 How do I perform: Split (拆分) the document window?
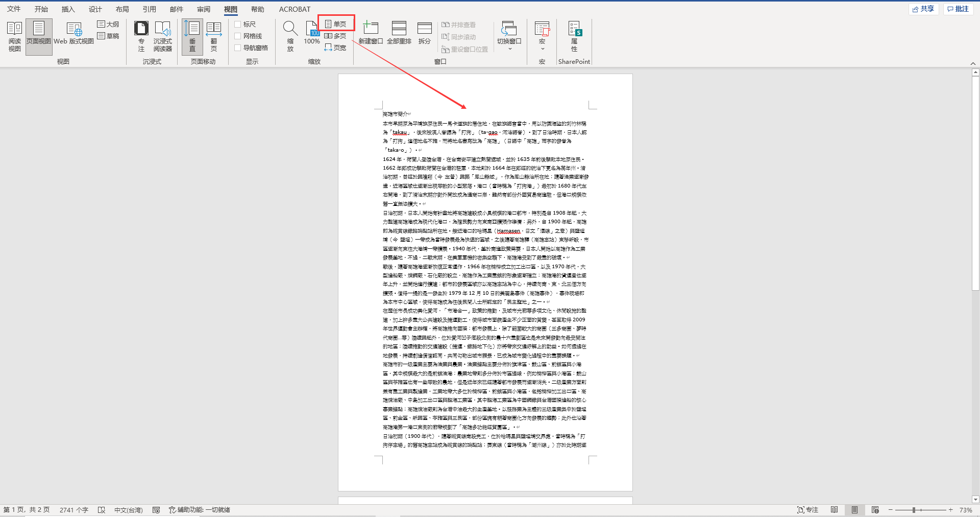click(425, 34)
